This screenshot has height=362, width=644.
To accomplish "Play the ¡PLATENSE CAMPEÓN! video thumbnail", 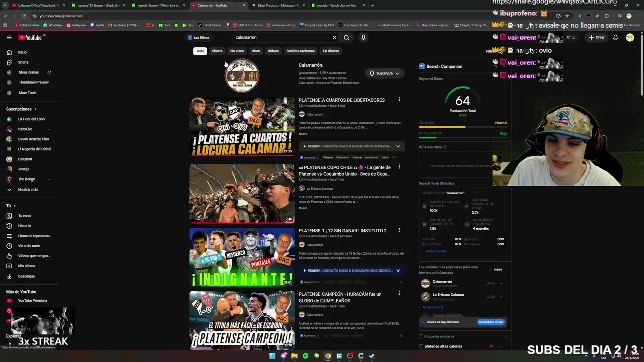I will [x=242, y=320].
